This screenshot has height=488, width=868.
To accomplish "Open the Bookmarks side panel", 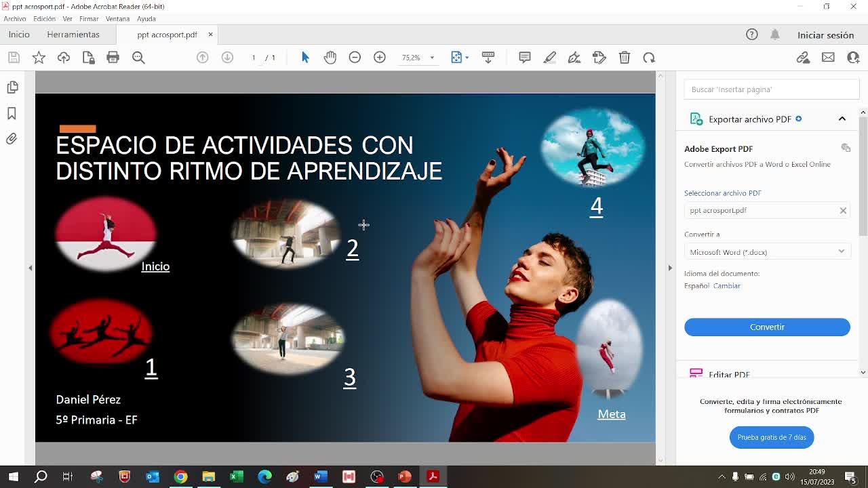I will pyautogui.click(x=12, y=113).
